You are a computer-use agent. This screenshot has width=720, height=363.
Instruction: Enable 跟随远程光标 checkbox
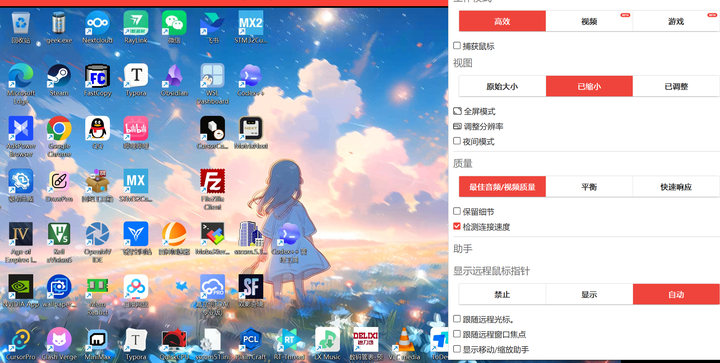click(x=457, y=318)
